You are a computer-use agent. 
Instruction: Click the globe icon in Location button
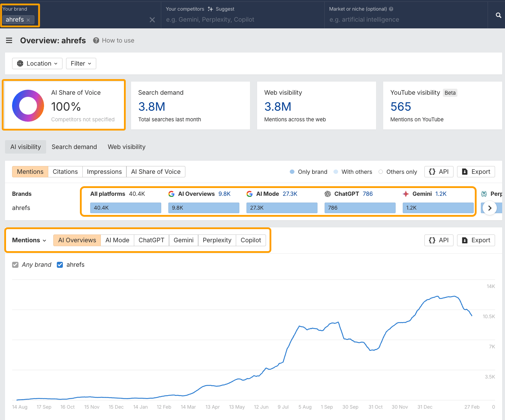(x=20, y=63)
